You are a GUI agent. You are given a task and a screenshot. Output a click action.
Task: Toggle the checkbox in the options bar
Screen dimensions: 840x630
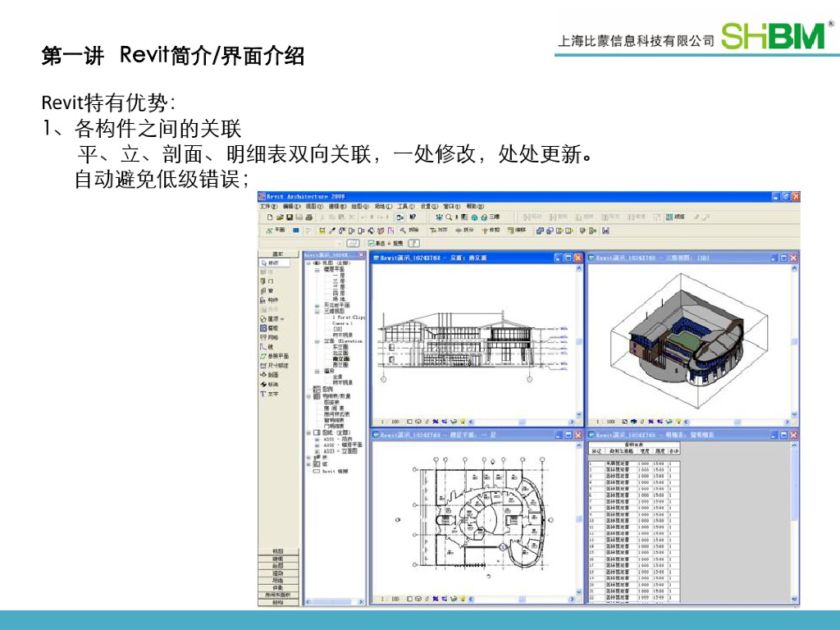click(372, 244)
